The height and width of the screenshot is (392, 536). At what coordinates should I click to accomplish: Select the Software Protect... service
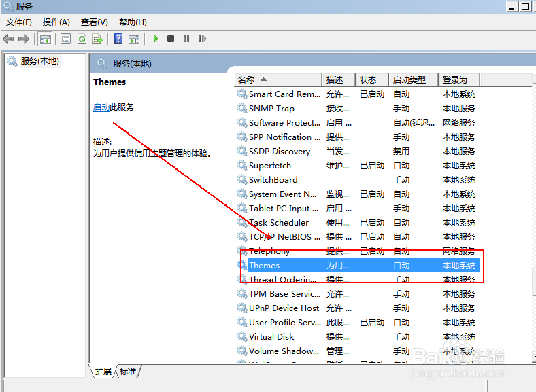358,122
